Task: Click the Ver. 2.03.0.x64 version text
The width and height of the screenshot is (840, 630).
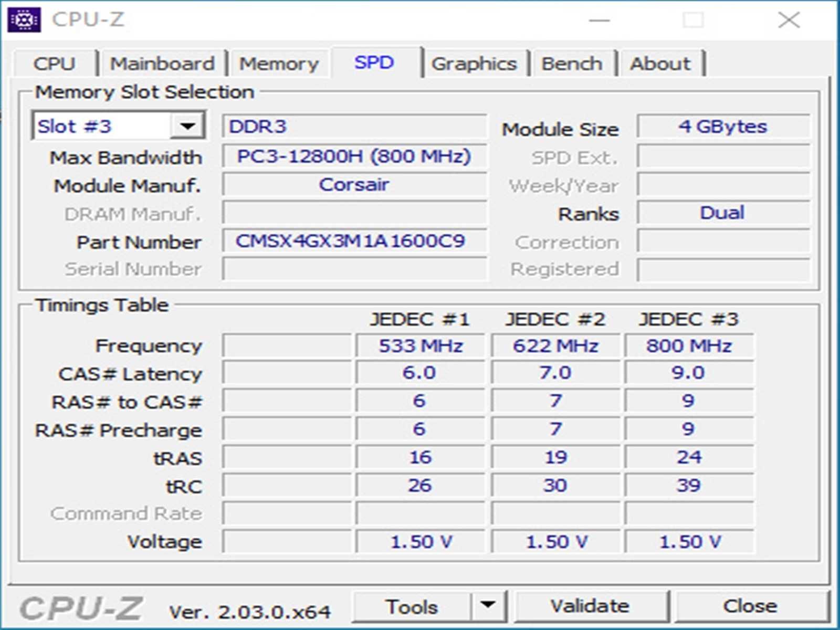Action: 250,612
